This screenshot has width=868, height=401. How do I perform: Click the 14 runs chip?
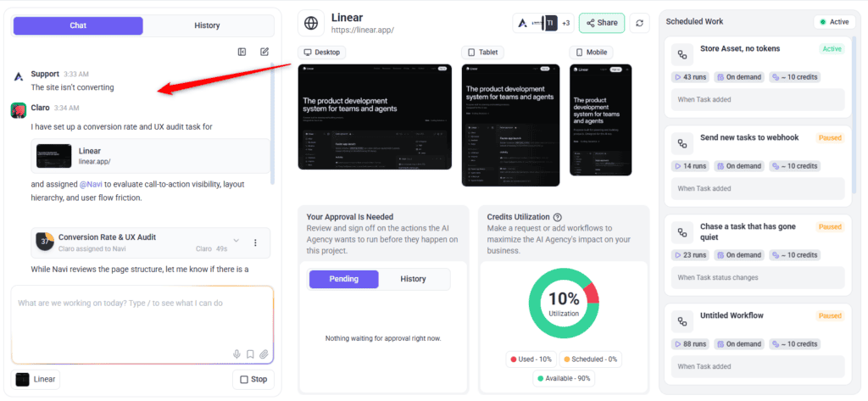tap(690, 165)
